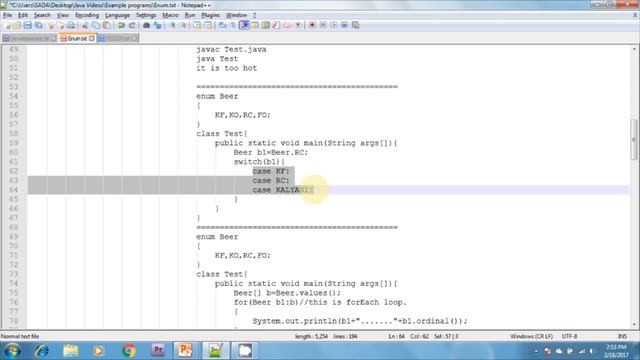Open the Windows Start button
The height and width of the screenshot is (360, 640).
point(12,351)
